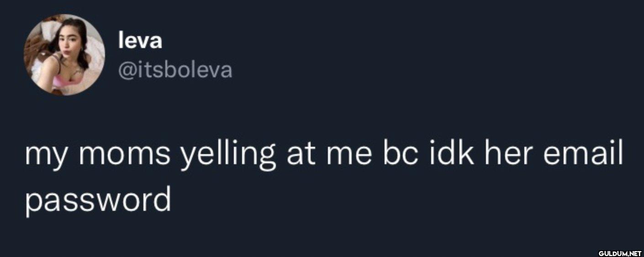This screenshot has height=257, width=644.
Task: Click the "@" symbol of the username
Action: coord(127,71)
